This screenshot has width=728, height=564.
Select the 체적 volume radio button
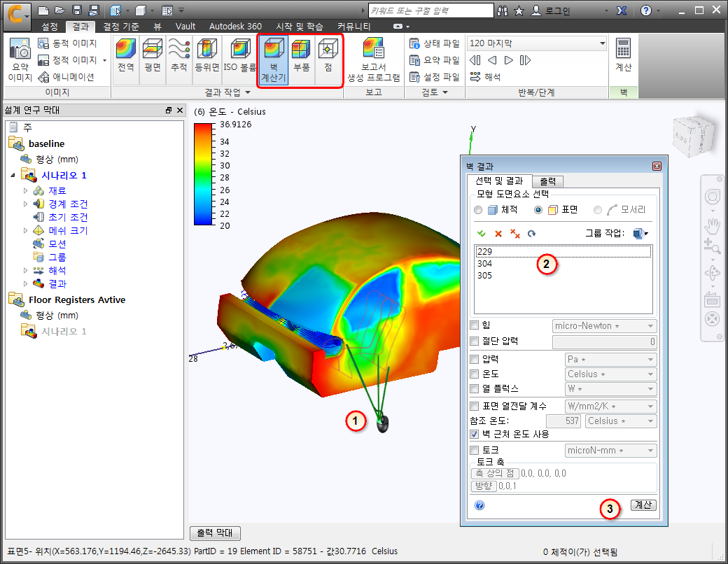point(478,211)
